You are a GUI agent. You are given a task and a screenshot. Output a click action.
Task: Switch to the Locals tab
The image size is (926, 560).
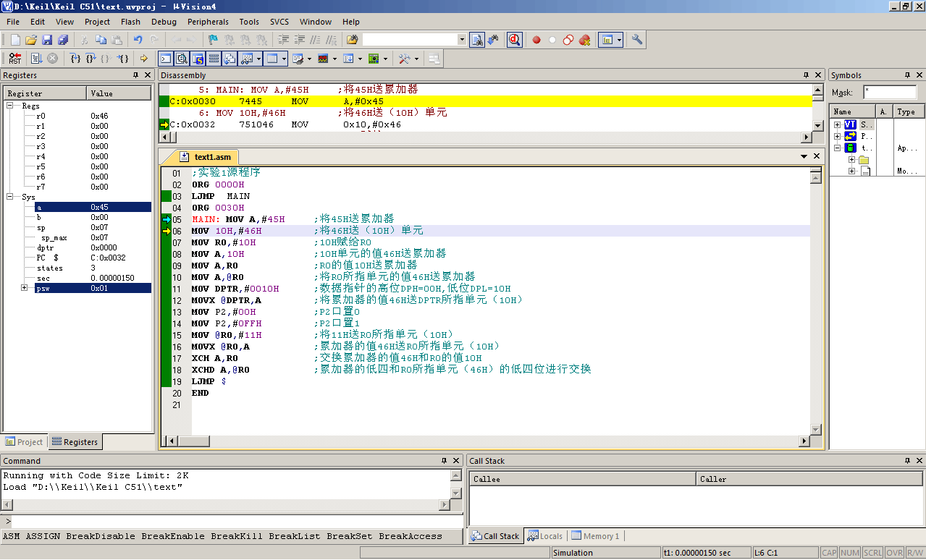tap(545, 536)
